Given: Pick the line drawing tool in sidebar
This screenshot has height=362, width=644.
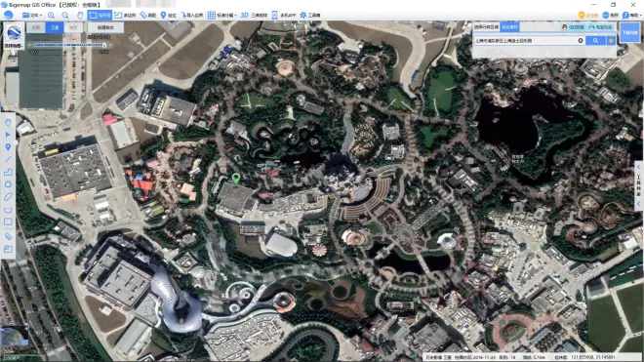Looking at the screenshot, I should [x=8, y=159].
